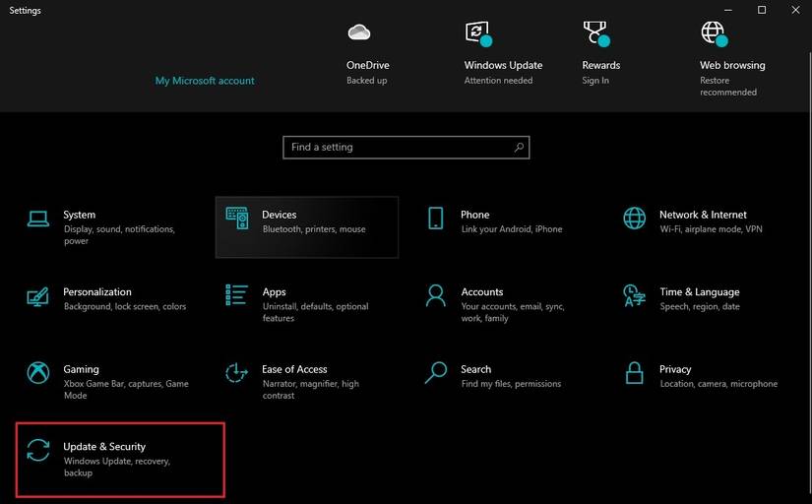The width and height of the screenshot is (812, 504).
Task: Select the Search magnifier category icon
Action: [435, 372]
